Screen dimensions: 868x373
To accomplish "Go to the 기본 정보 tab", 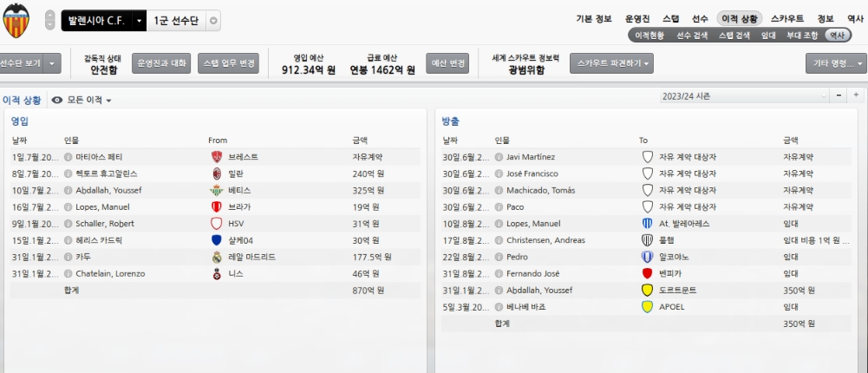I will tap(592, 18).
